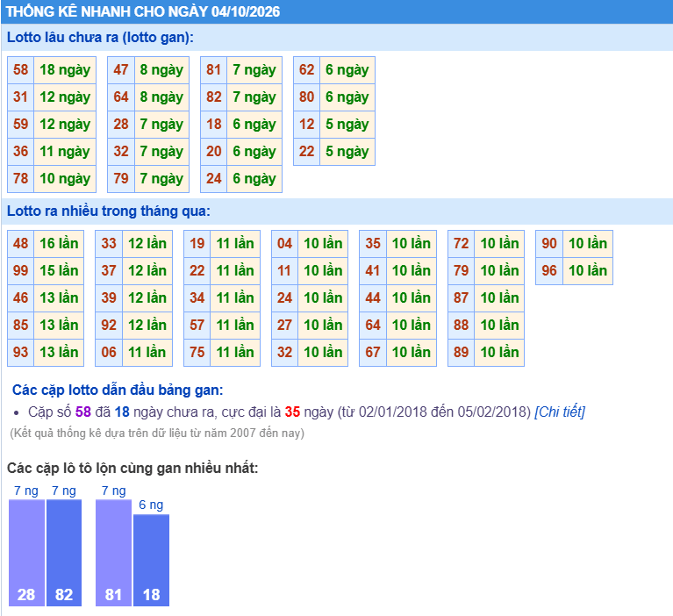Click lotto gan number 47
Image resolution: width=673 pixels, height=616 pixels.
[x=121, y=69]
